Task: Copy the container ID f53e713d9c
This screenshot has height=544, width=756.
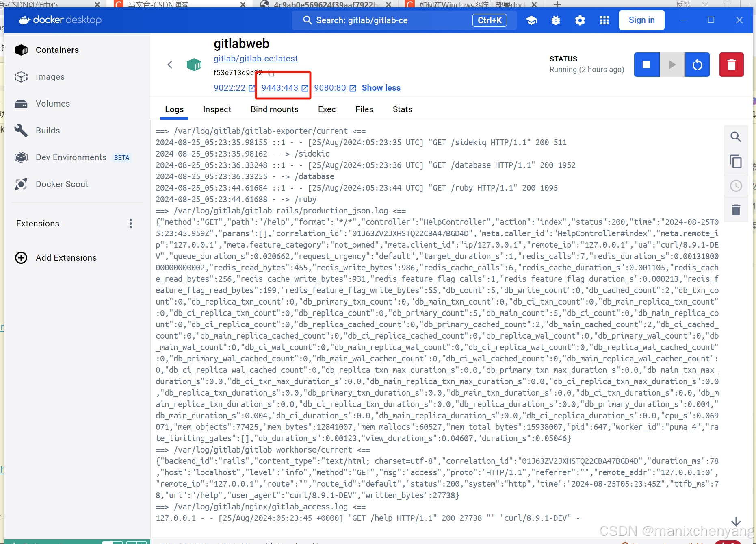Action: [x=271, y=73]
